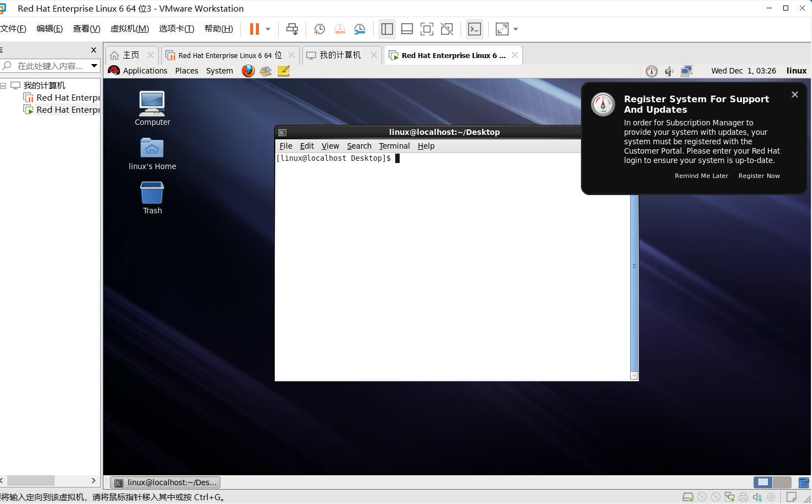Image resolution: width=812 pixels, height=504 pixels.
Task: Open the terminal Terminal menu
Action: 394,146
